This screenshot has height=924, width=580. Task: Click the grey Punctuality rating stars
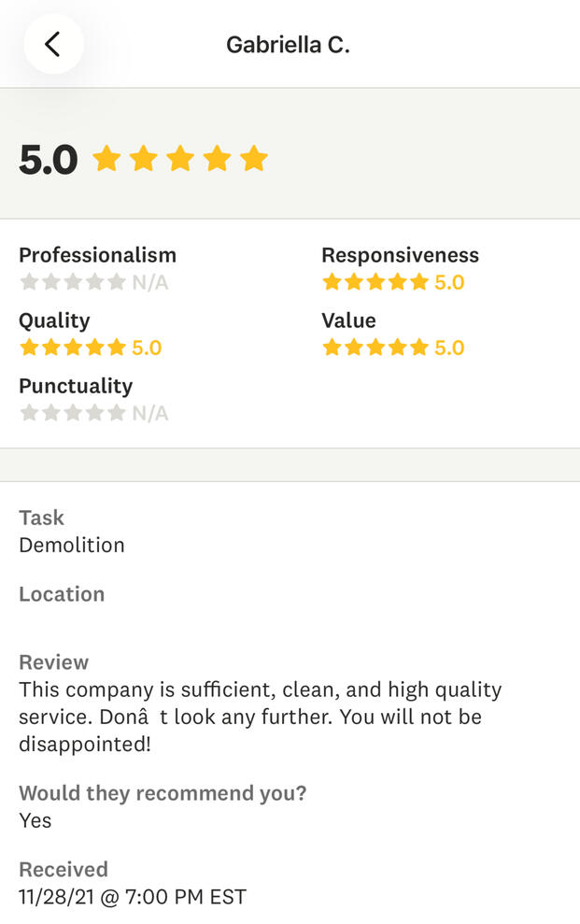(73, 413)
